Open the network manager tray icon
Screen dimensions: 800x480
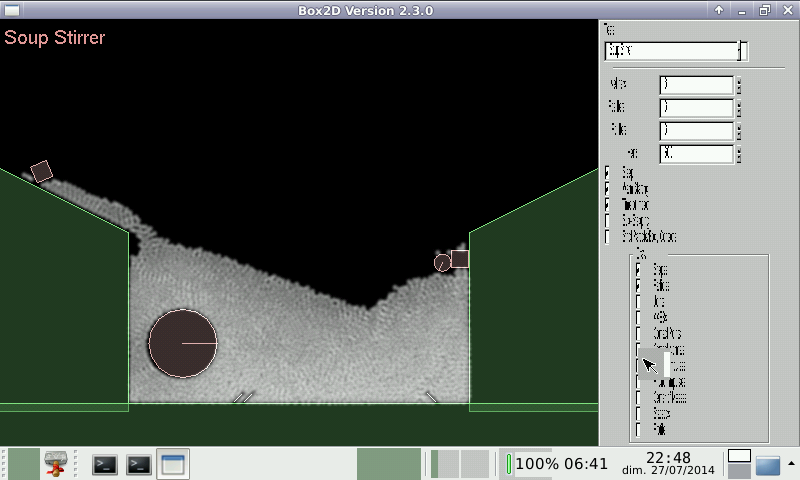[56, 464]
